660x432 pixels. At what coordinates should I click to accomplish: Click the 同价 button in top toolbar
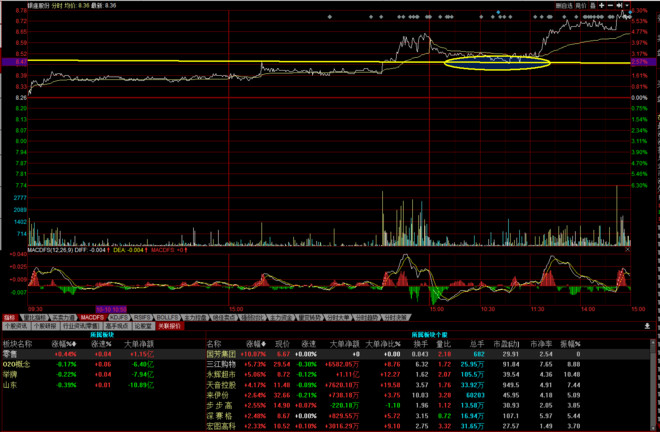click(x=581, y=5)
